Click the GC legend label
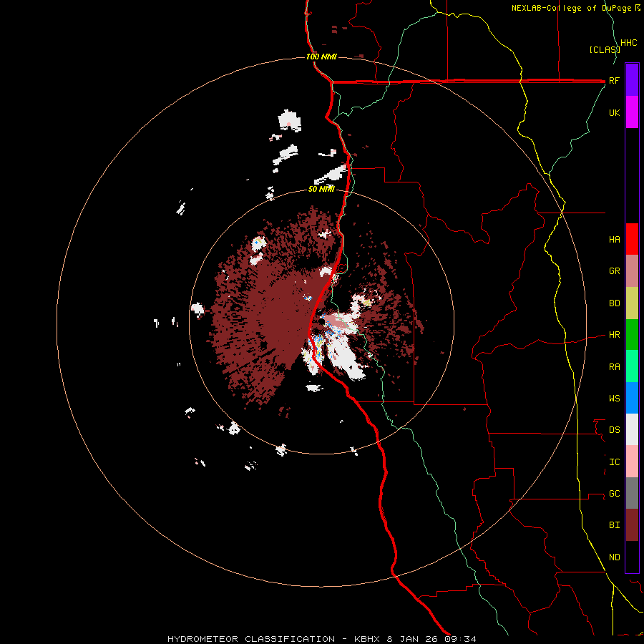 coord(614,493)
